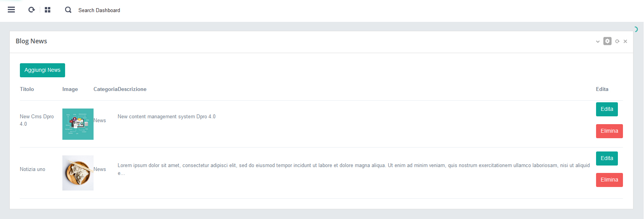The width and height of the screenshot is (644, 219).
Task: Click the Titolo column header
Action: coord(27,89)
